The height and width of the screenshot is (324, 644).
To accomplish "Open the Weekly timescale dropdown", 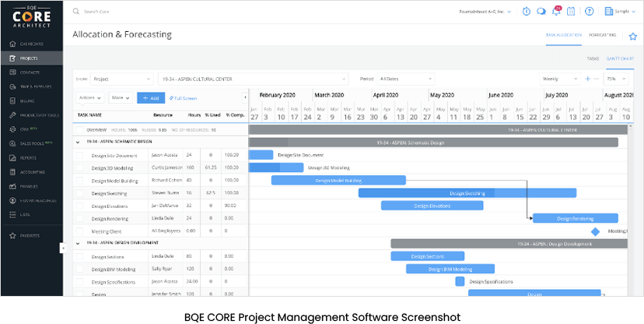I will pos(560,79).
